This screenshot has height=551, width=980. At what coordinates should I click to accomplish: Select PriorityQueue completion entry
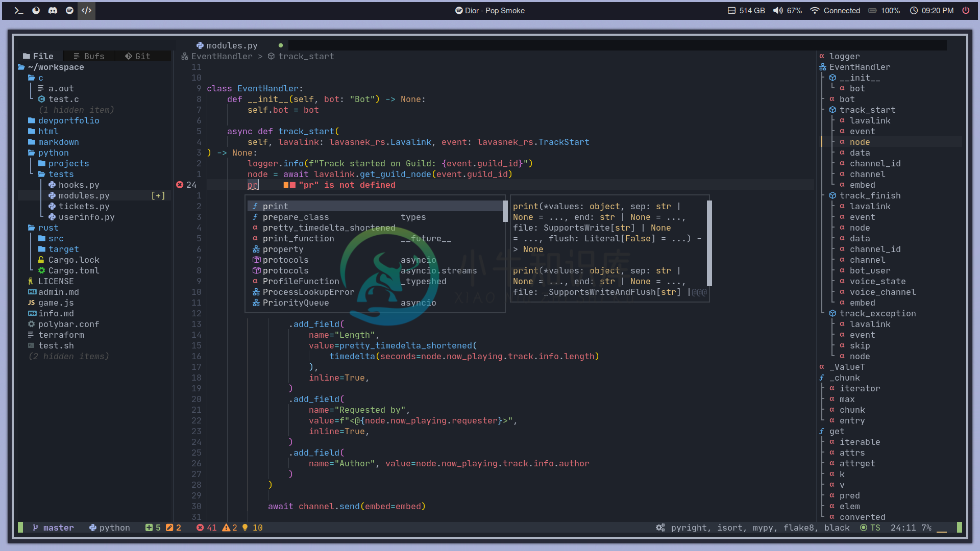tap(375, 303)
